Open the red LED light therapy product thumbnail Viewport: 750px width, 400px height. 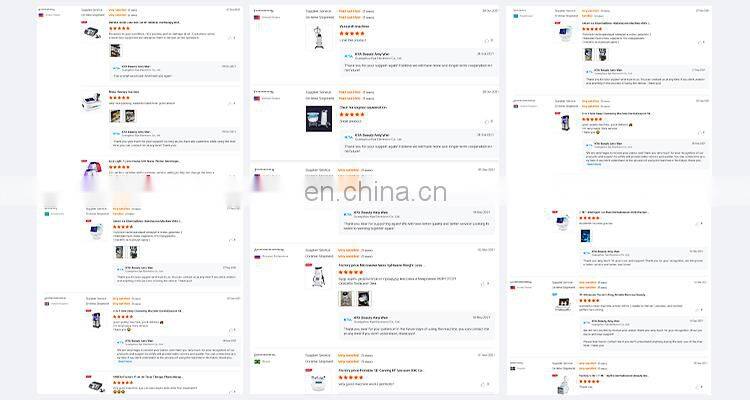click(x=92, y=168)
